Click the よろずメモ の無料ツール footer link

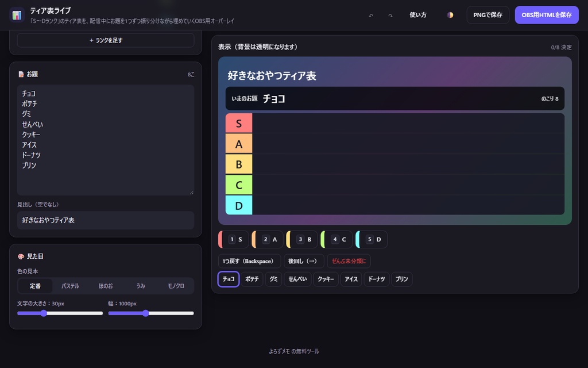point(294,351)
